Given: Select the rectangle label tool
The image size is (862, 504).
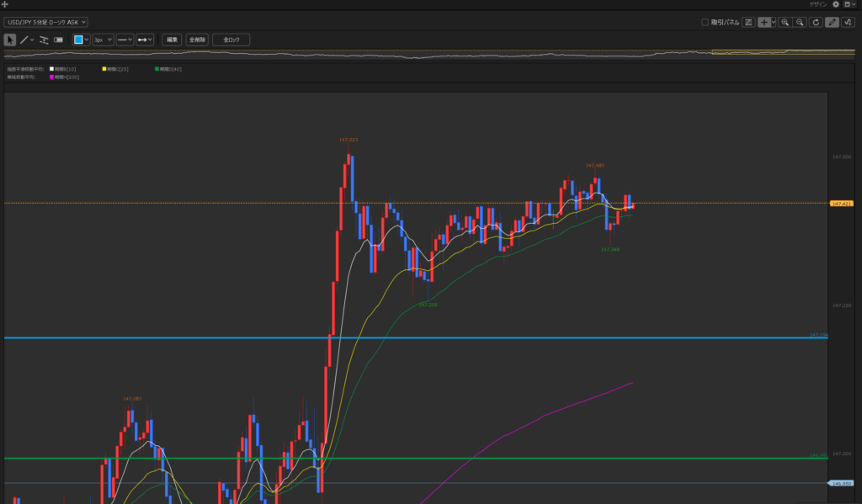Looking at the screenshot, I should coord(58,40).
